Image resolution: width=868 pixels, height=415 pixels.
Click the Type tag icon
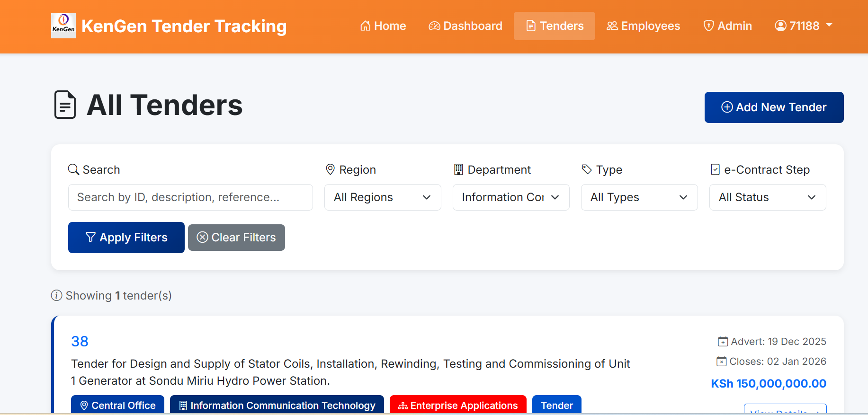click(587, 169)
